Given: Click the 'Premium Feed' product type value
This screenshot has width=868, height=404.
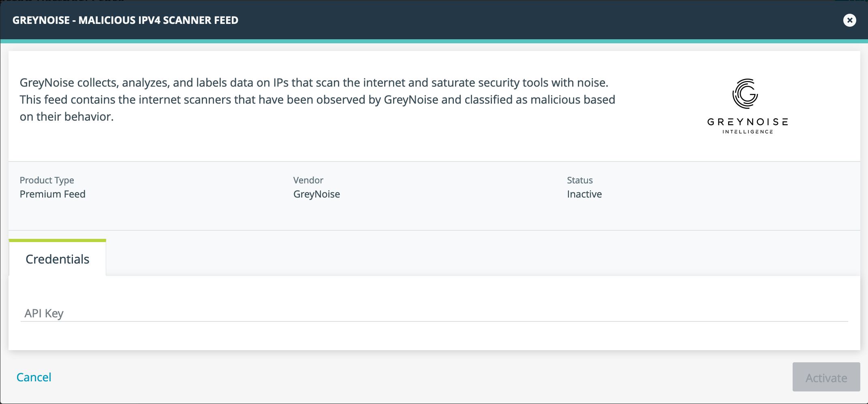Looking at the screenshot, I should pyautogui.click(x=53, y=194).
